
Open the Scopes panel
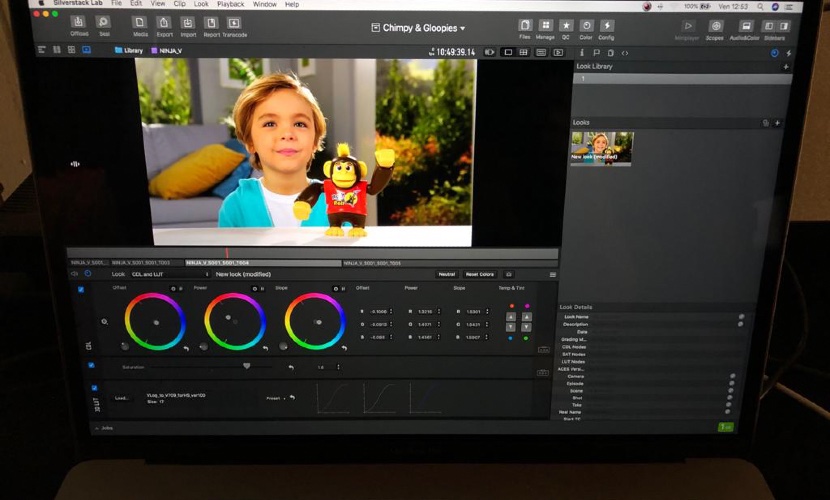point(715,27)
